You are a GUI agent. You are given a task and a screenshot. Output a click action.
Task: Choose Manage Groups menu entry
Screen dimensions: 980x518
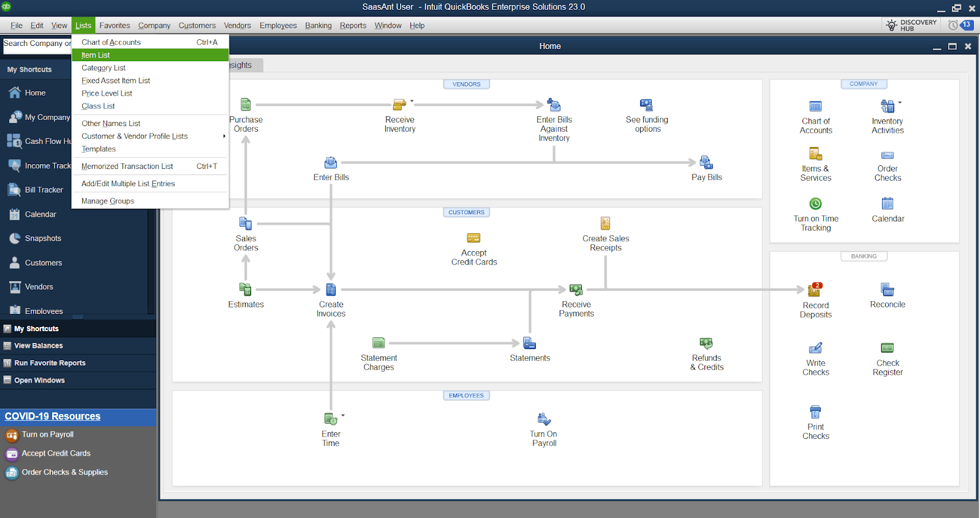pos(150,201)
